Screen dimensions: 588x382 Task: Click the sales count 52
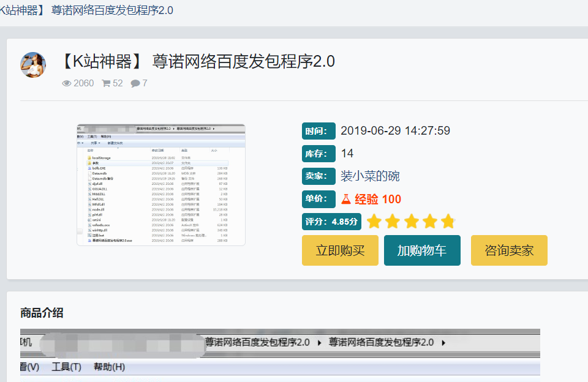click(118, 83)
